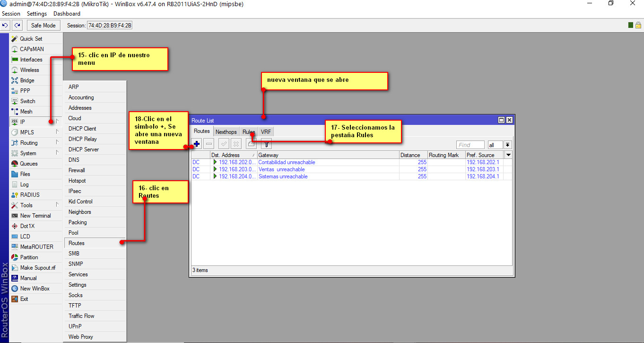Open Quick Set from the sidebar
644x343 pixels.
pyautogui.click(x=31, y=39)
